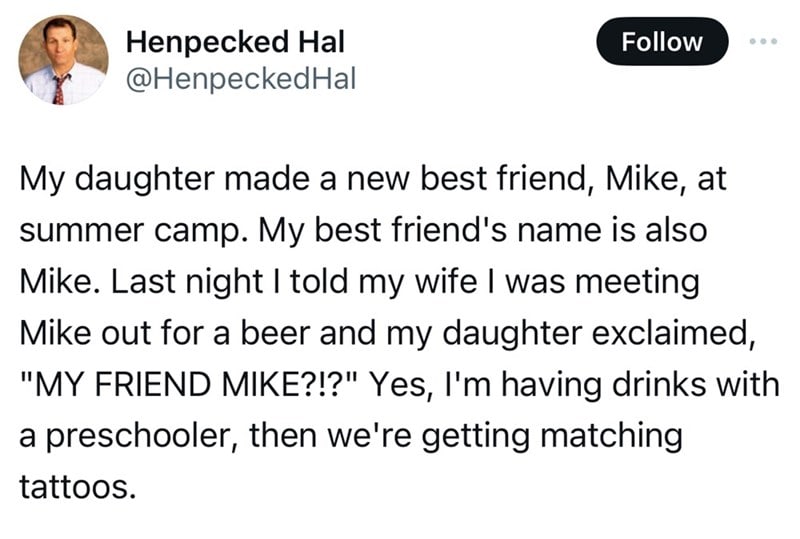Open the @HenpeckedHal handle link

[x=241, y=80]
